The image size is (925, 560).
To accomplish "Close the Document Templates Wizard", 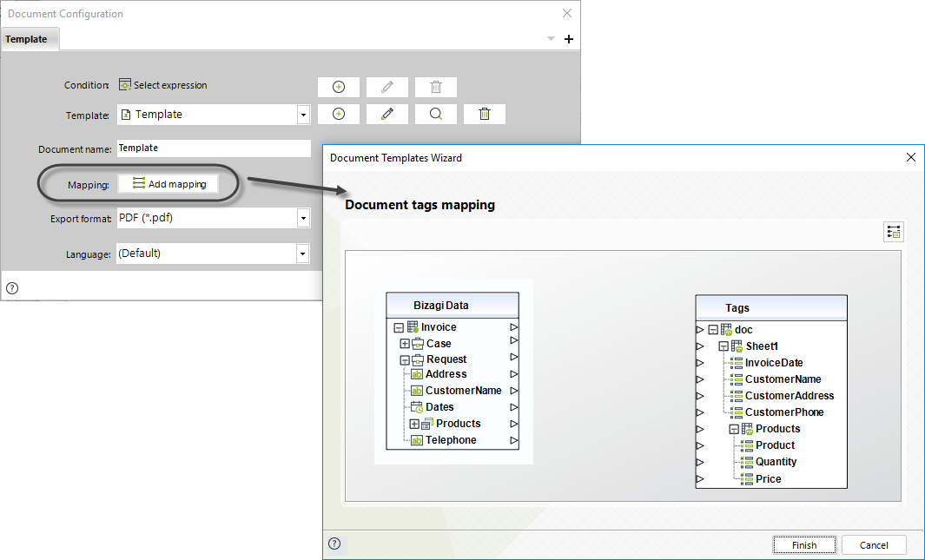I will point(911,157).
